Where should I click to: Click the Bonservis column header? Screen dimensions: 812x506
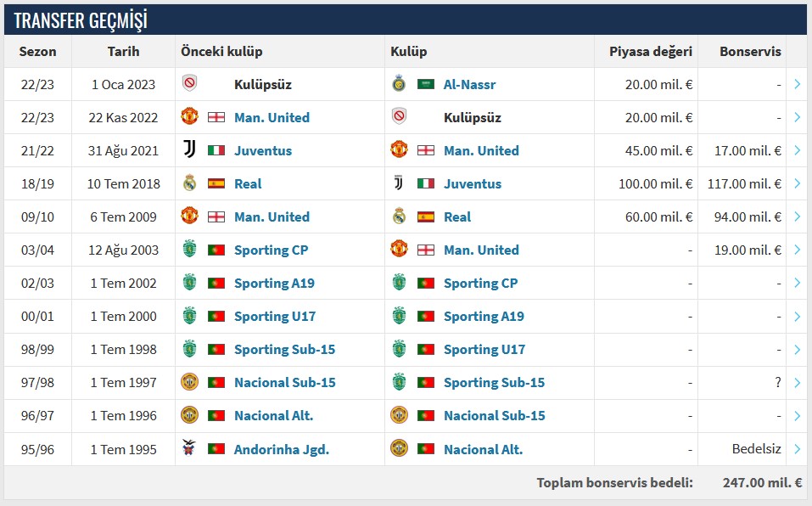coord(750,51)
